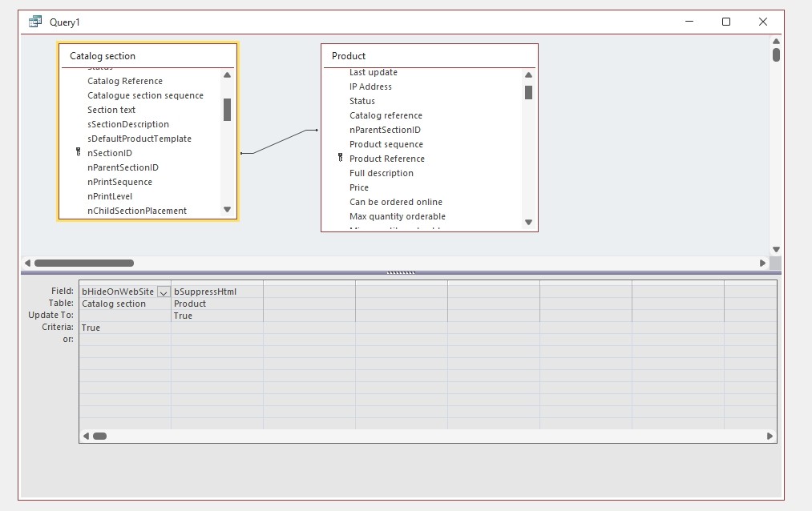Open the bHideOnWebSite field dropdown
This screenshot has width=812, height=511.
click(164, 292)
